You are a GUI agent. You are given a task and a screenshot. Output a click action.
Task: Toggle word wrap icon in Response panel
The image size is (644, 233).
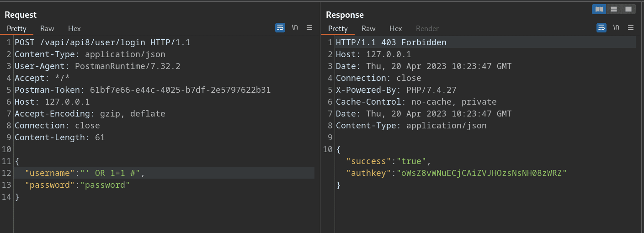click(x=601, y=27)
